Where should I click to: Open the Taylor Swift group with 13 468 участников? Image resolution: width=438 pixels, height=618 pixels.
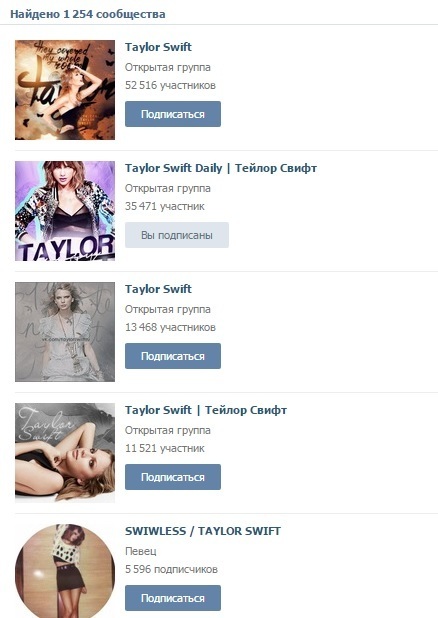point(158,289)
